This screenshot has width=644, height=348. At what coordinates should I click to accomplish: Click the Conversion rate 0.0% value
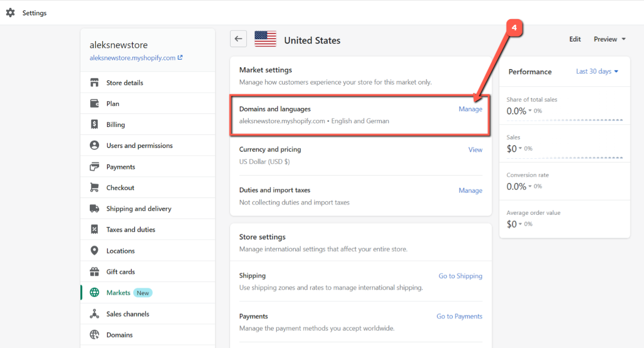tap(516, 186)
